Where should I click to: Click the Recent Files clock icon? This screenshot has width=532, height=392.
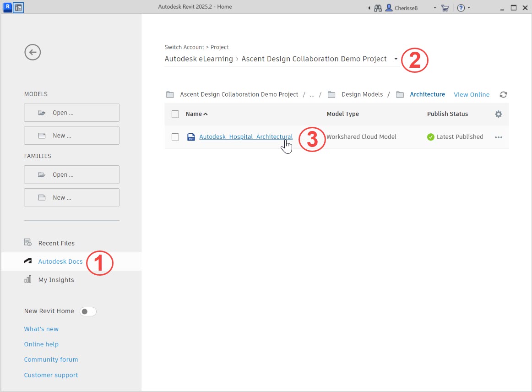click(x=28, y=242)
